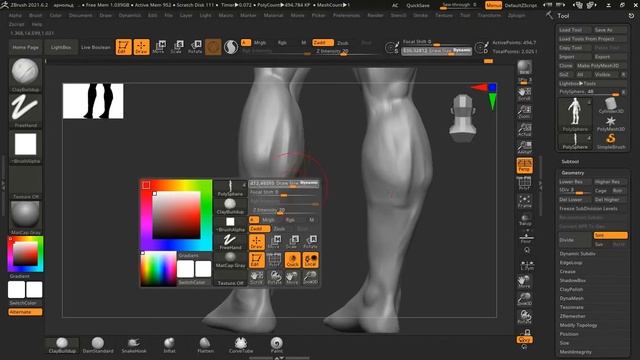Toggle the Floor grid in the right shelf

(526, 238)
